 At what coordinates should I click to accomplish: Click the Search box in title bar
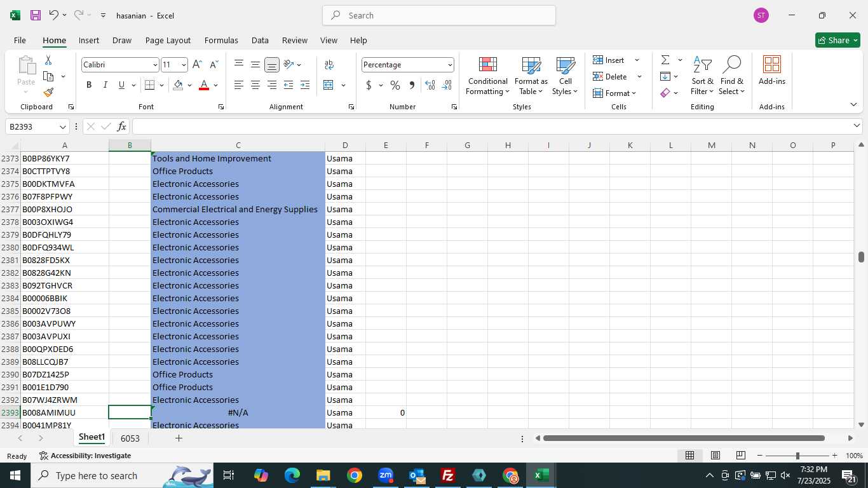439,15
